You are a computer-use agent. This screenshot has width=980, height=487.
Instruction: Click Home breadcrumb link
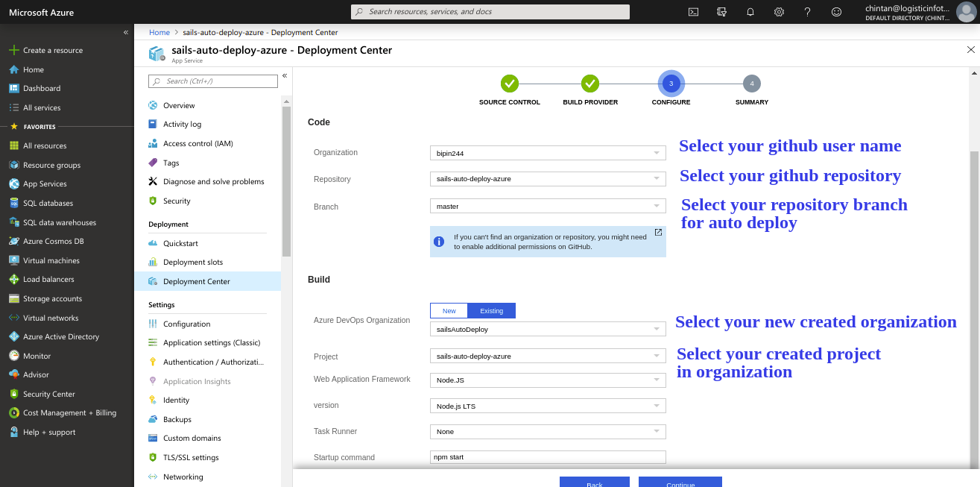tap(159, 32)
